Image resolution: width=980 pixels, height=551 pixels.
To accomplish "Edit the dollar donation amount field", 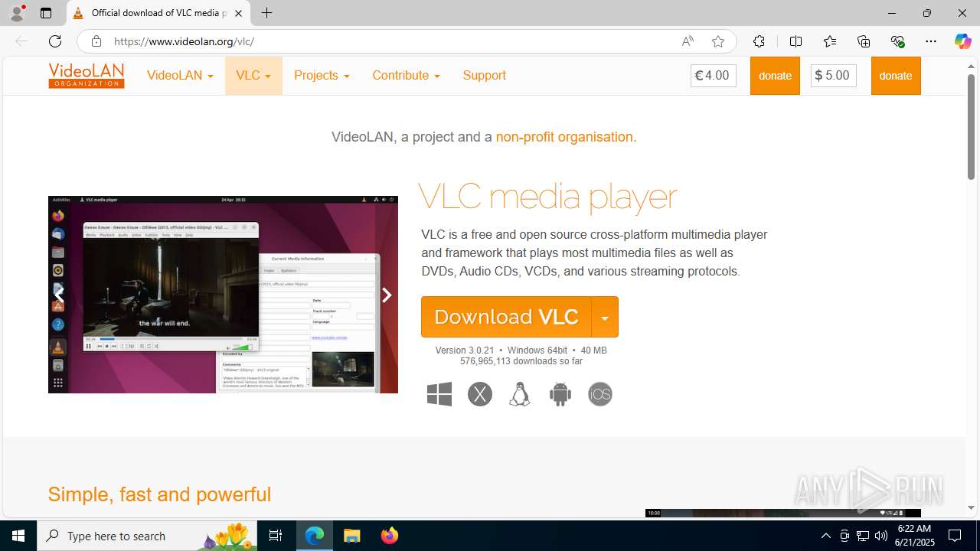I will coord(834,76).
